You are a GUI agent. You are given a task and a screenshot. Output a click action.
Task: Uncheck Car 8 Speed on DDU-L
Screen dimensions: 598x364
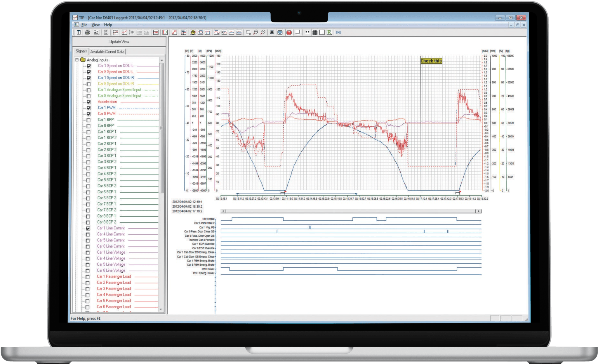pyautogui.click(x=89, y=72)
